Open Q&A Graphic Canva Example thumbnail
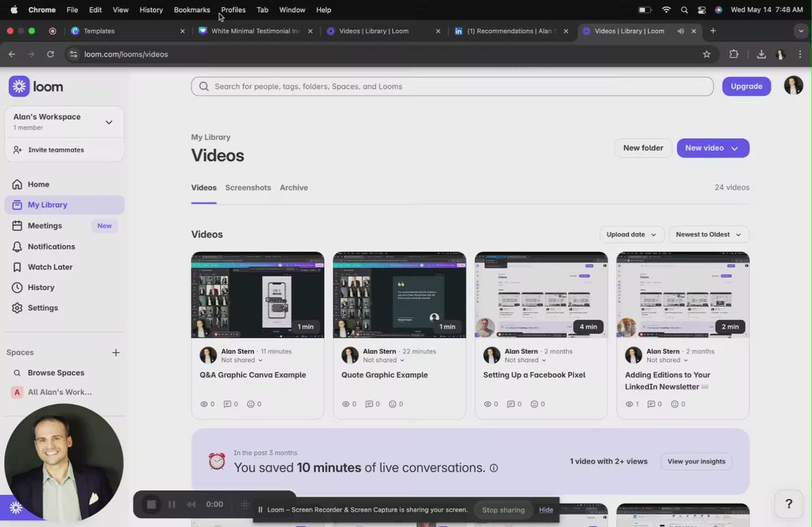The width and height of the screenshot is (812, 527). (258, 295)
